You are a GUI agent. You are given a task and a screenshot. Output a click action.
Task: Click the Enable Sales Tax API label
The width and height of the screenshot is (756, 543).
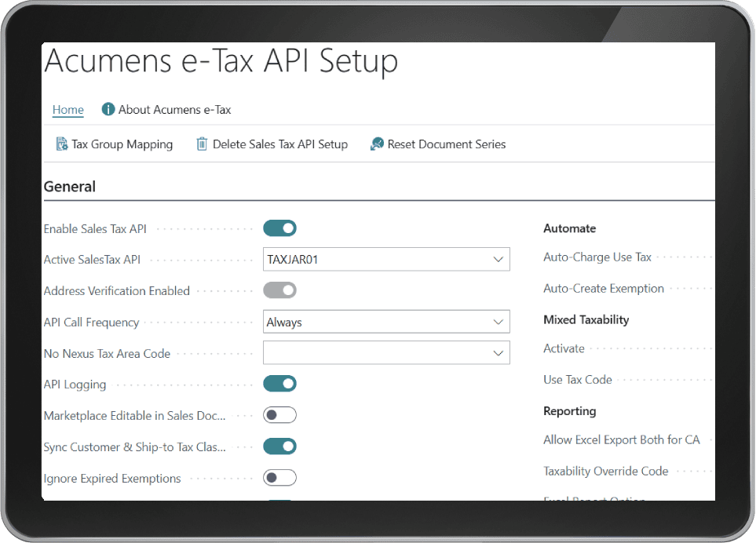95,229
